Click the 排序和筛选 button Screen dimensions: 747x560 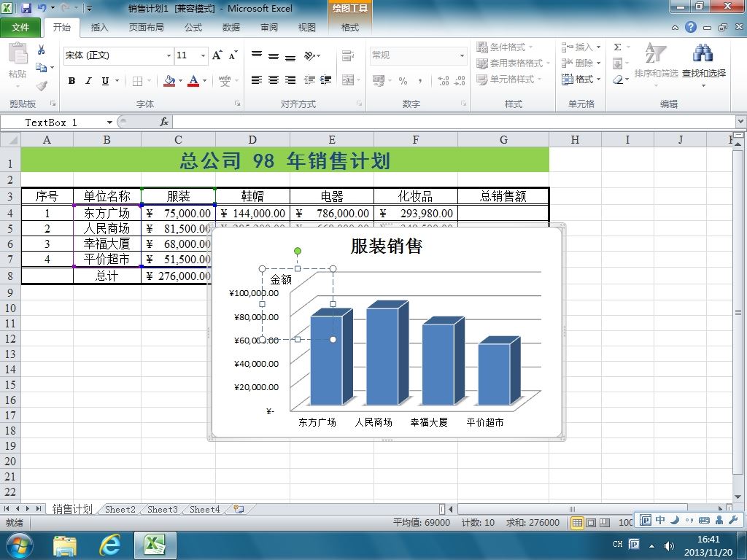pos(656,65)
